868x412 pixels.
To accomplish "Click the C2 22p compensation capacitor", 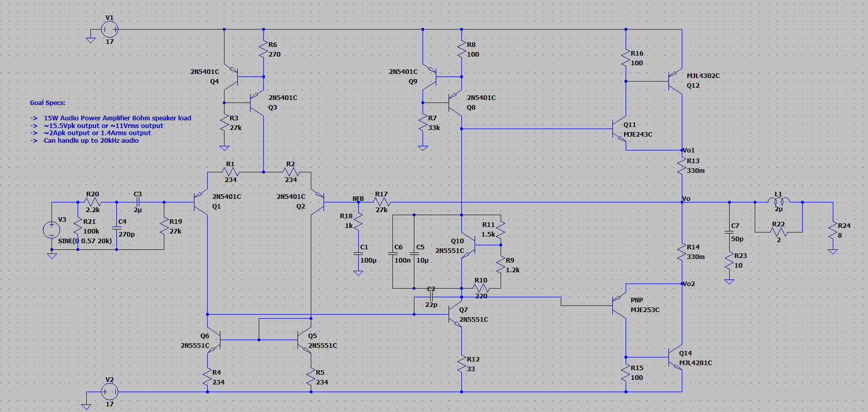I will tap(431, 297).
